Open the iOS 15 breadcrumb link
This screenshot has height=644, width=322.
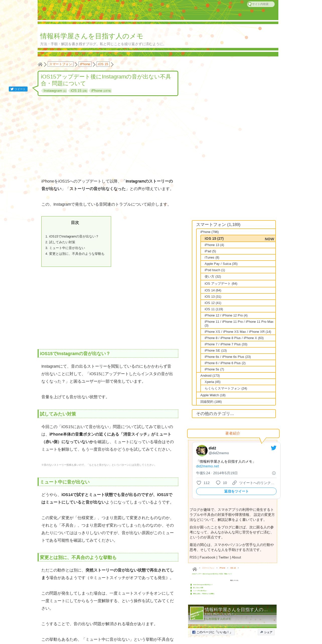(103, 64)
